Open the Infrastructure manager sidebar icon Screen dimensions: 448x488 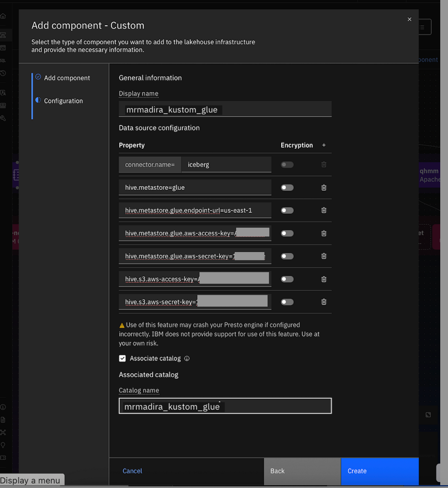[3, 35]
